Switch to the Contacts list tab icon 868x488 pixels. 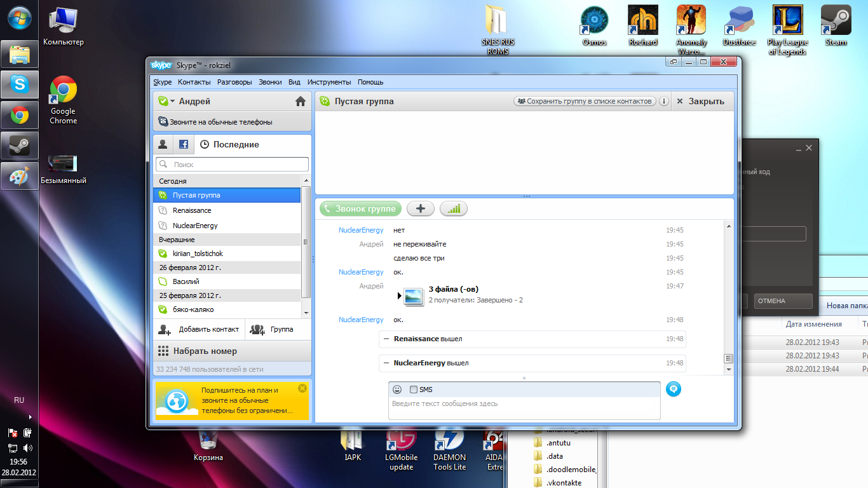click(x=163, y=144)
